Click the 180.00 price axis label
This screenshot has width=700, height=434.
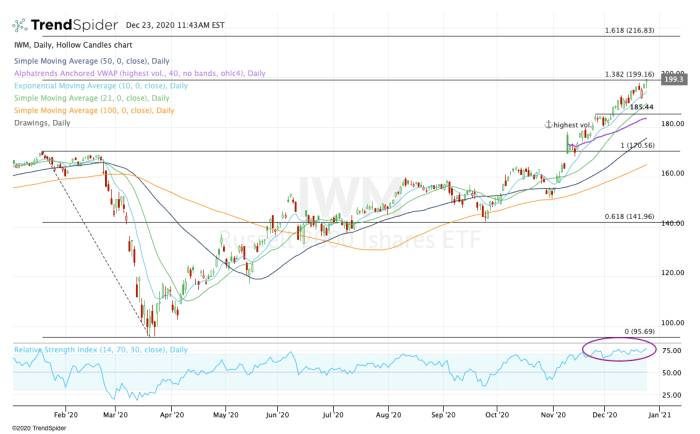672,124
